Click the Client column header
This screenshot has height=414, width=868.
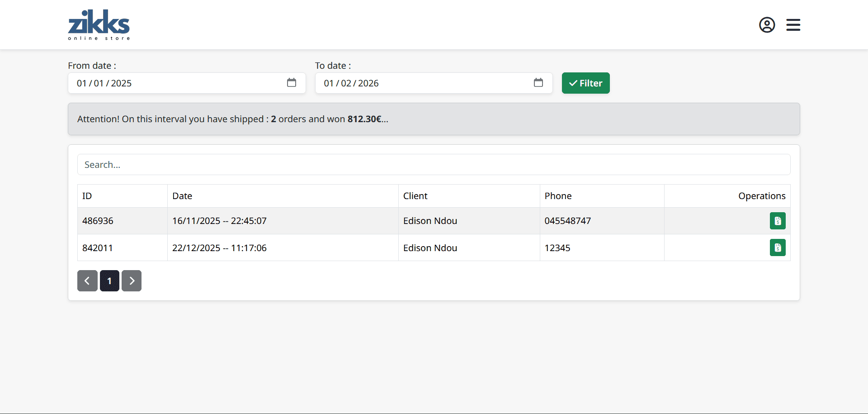coord(415,196)
